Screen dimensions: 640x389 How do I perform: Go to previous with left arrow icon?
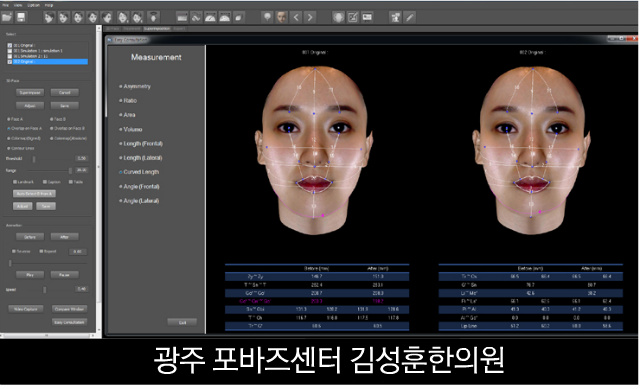point(296,17)
